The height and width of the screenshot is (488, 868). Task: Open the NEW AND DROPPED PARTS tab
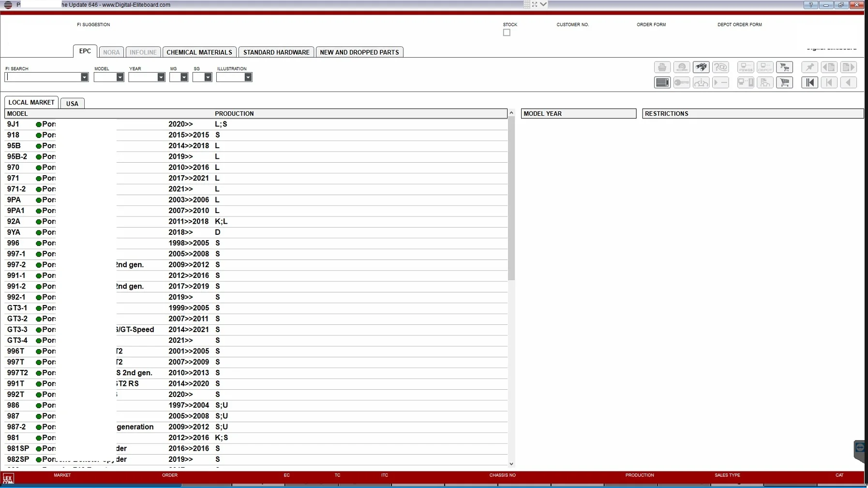[x=359, y=52]
